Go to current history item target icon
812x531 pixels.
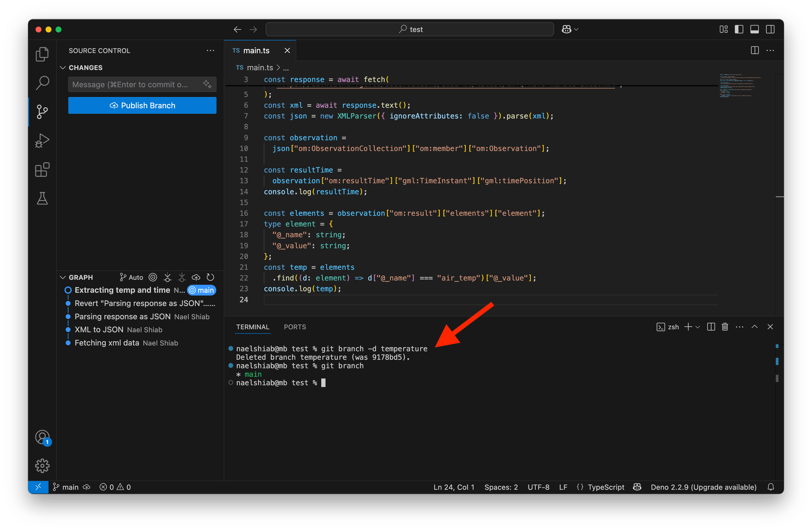pyautogui.click(x=153, y=277)
